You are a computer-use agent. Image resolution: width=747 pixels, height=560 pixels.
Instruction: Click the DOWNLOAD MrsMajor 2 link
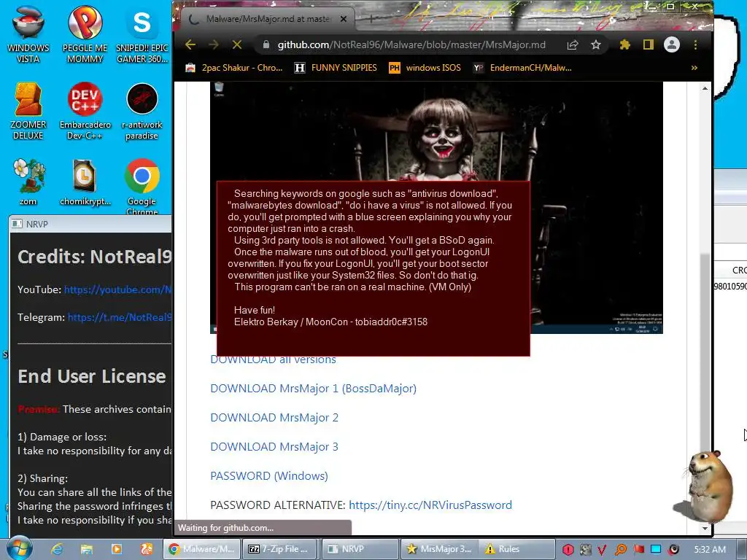(x=274, y=418)
